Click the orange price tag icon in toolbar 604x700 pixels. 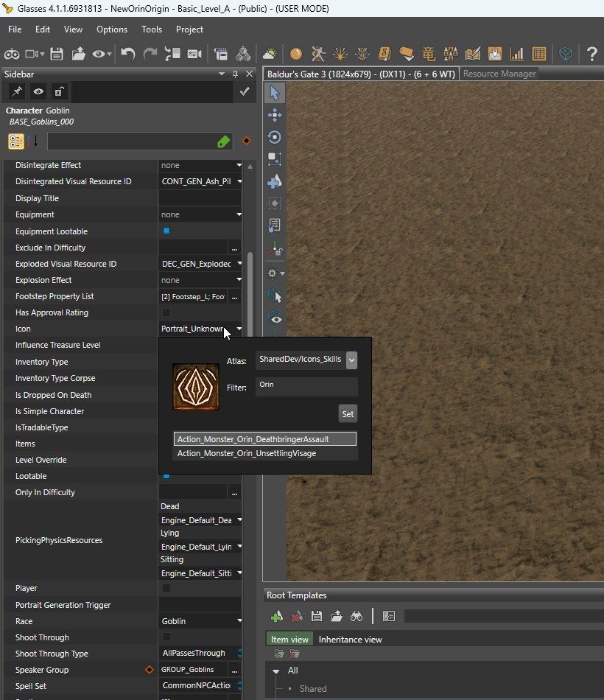click(407, 54)
